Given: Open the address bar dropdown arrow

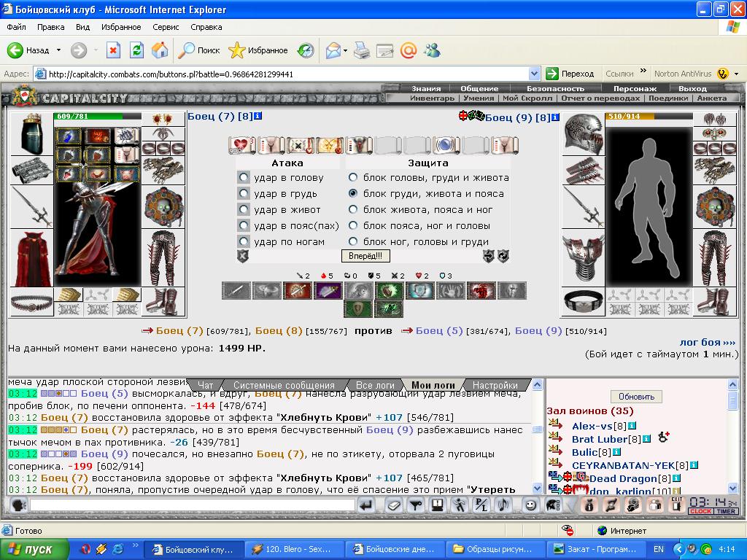Looking at the screenshot, I should 535,74.
